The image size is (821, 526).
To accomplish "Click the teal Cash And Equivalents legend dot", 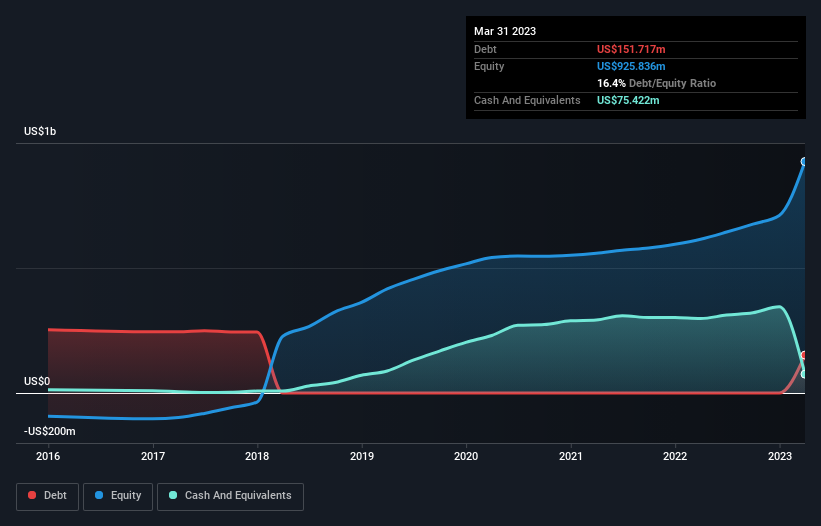I will [173, 495].
